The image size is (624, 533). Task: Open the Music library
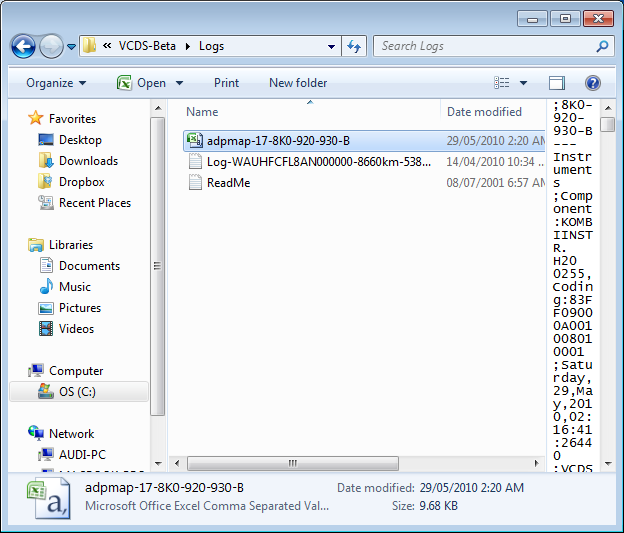click(x=76, y=287)
